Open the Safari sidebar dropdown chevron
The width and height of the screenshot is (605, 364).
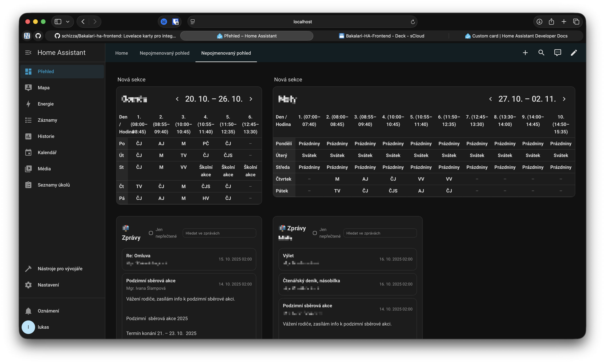coord(68,22)
